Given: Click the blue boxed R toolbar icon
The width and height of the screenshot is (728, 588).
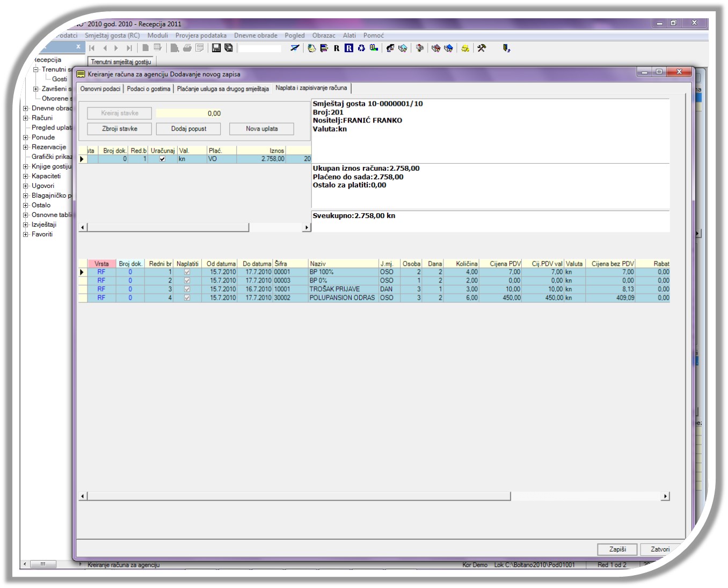Looking at the screenshot, I should click(x=349, y=48).
